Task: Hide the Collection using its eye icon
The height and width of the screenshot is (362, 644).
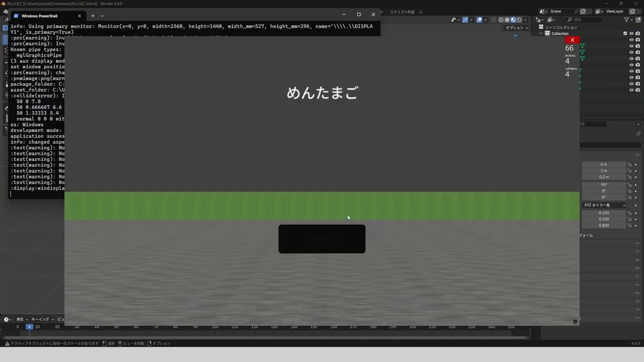Action: 631,34
